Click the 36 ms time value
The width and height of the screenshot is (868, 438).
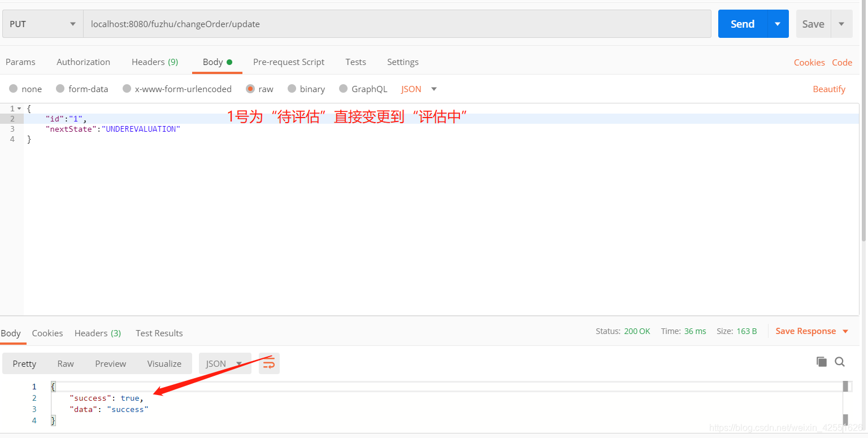tap(695, 331)
